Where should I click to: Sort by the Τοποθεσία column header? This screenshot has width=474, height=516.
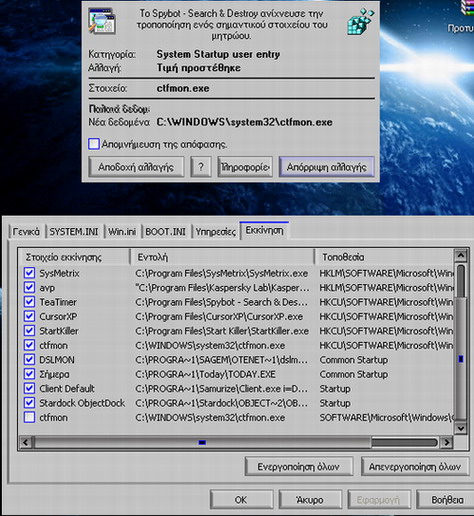coord(384,257)
